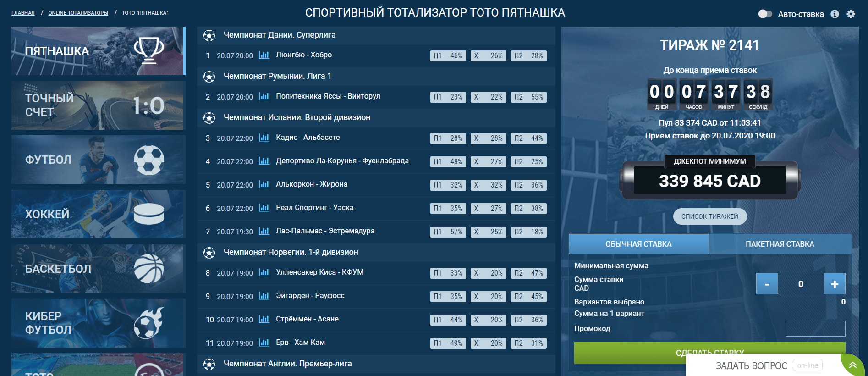Viewport: 868px width, 376px height.
Task: Switch to Обычная ставка tab
Action: click(638, 244)
